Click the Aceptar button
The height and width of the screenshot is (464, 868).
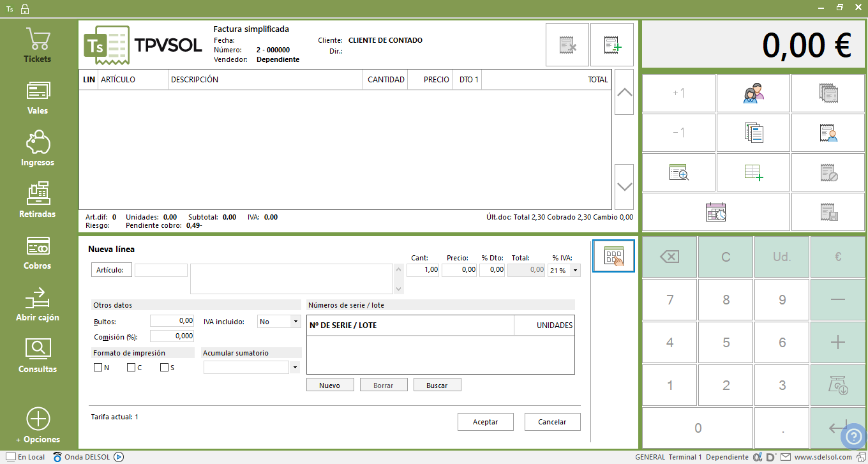click(485, 422)
